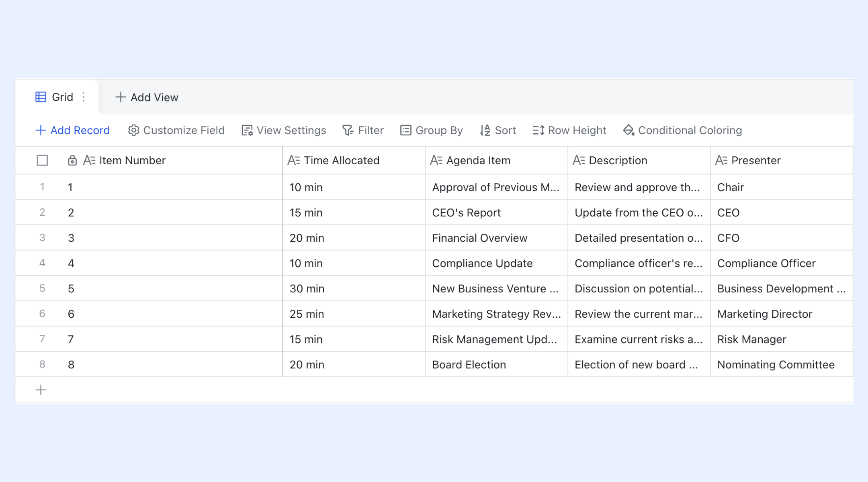Click the 'Review the current mar...' description cell
The image size is (868, 482).
[x=639, y=314]
